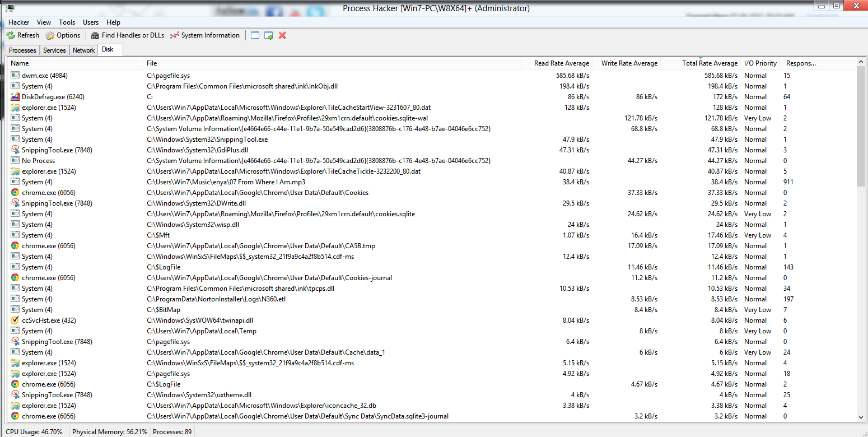Click the scrollbar down arrow

pyautogui.click(x=861, y=417)
